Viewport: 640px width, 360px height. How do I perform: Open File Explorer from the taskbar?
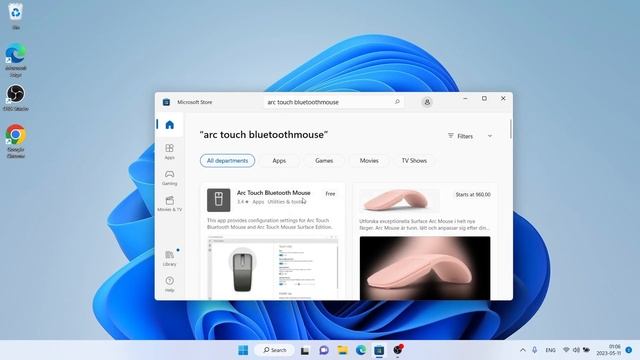pos(342,350)
